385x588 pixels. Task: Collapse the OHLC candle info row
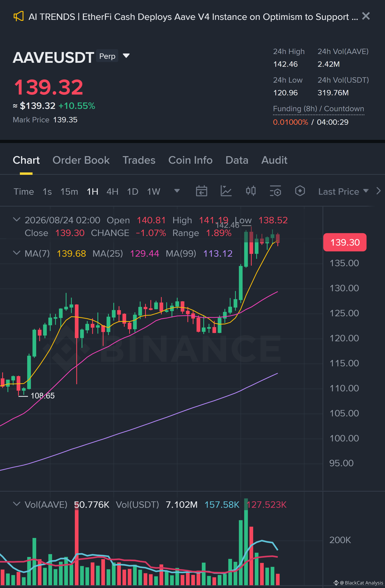point(16,219)
